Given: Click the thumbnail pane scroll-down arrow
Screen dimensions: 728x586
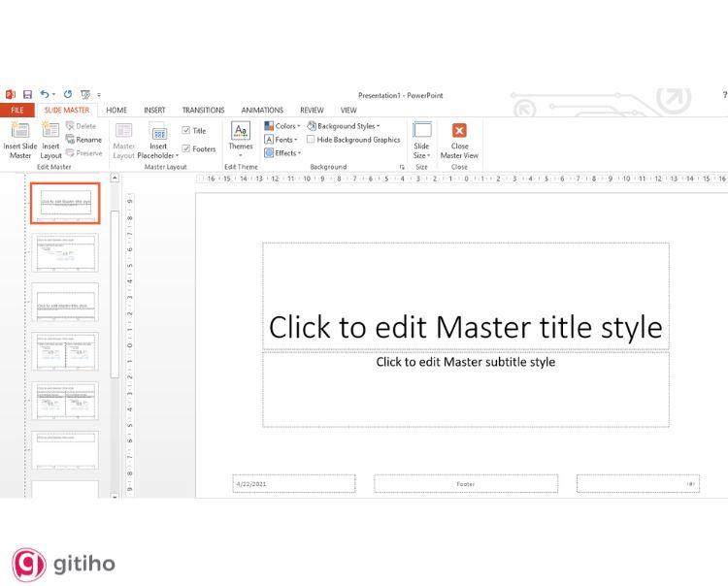Looking at the screenshot, I should pyautogui.click(x=115, y=496).
